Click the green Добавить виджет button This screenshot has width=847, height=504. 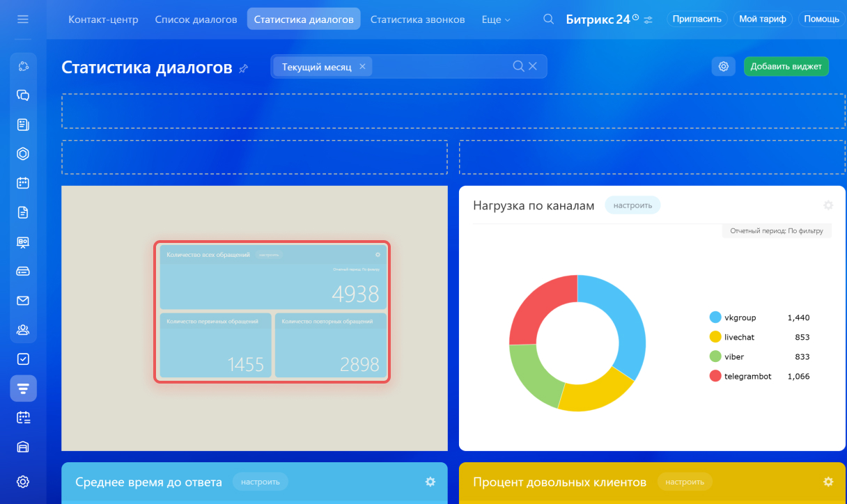[x=786, y=67]
